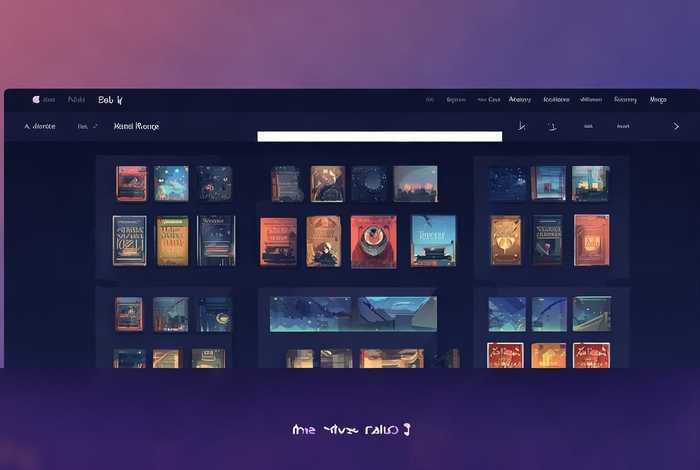Open the dark cover with a circular ring design
The width and height of the screenshot is (700, 470).
(x=369, y=183)
